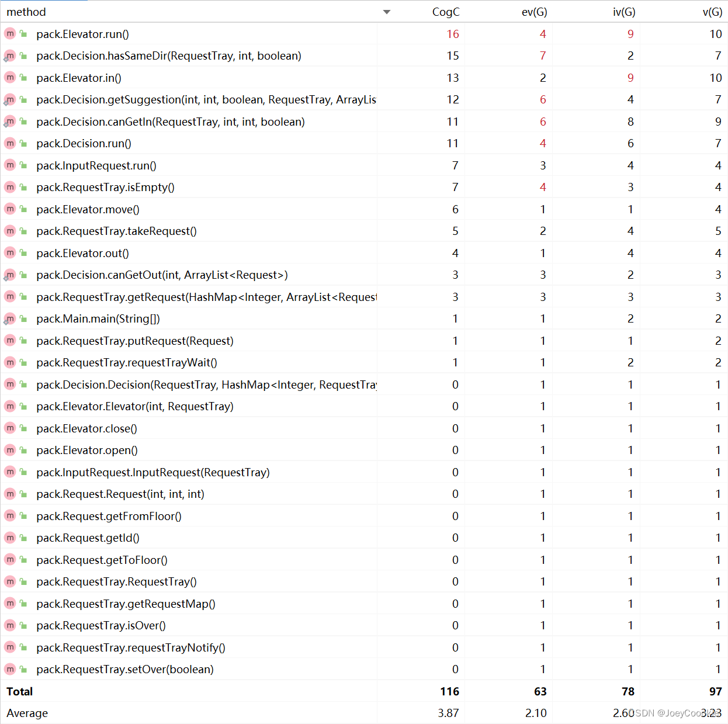Select the pack.RequestTray.isEmpty() method name
The width and height of the screenshot is (728, 724).
pos(105,188)
